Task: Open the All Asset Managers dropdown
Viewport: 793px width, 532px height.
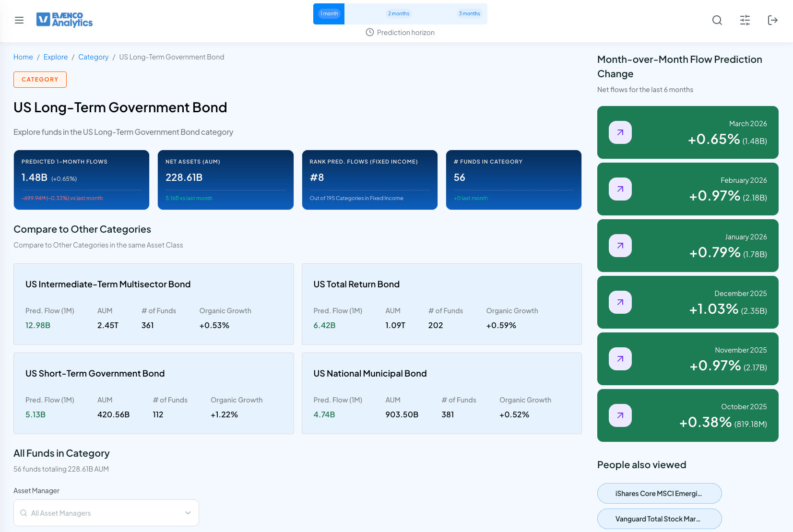Action: coord(101,513)
